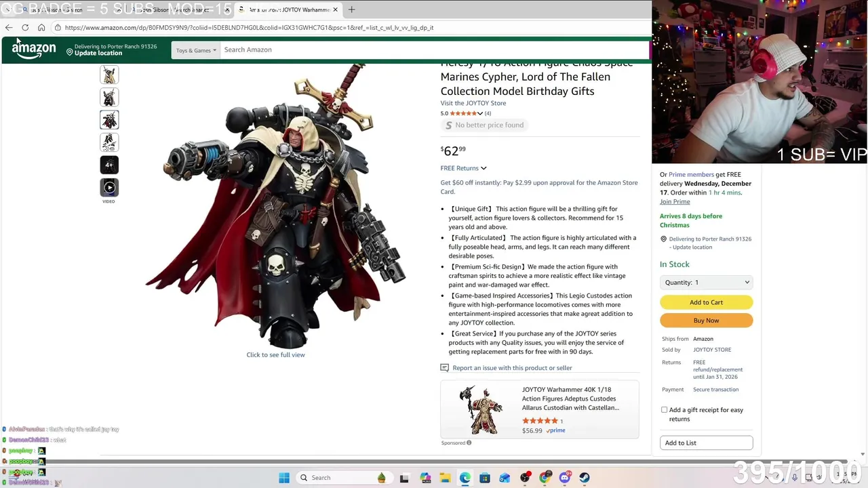Focus the Search Amazon field
Image resolution: width=868 pixels, height=488 pixels.
pyautogui.click(x=434, y=49)
